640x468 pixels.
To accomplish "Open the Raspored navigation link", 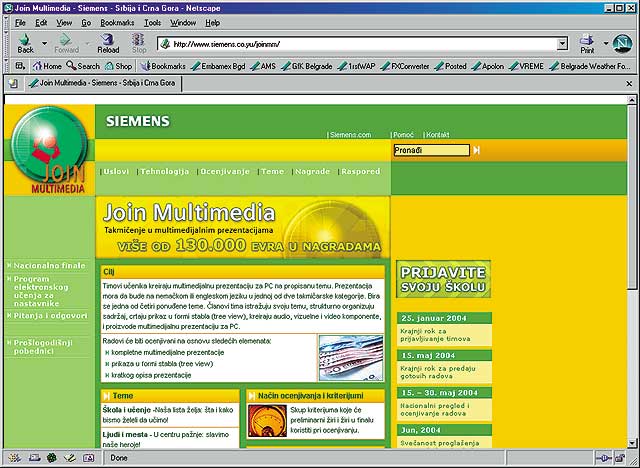I will pos(360,171).
